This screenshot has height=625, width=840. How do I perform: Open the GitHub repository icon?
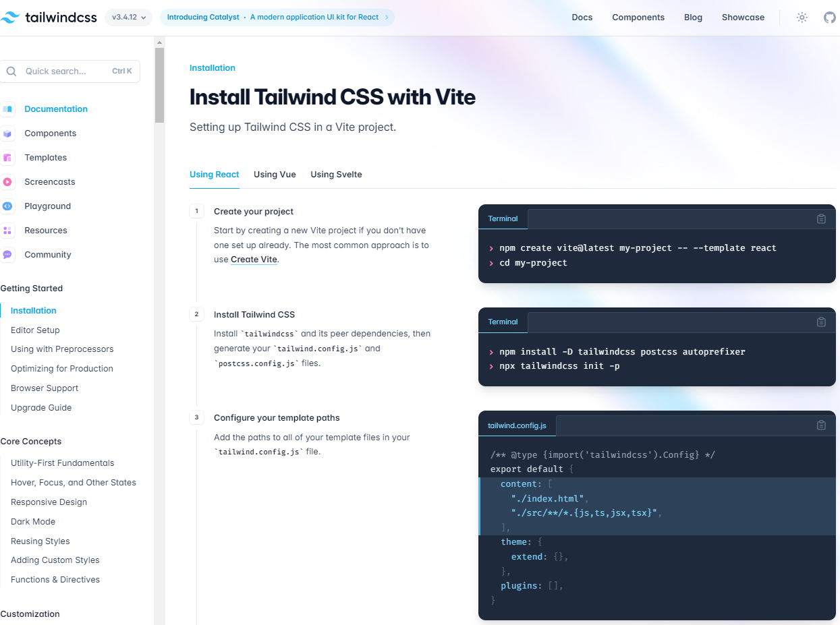point(830,18)
